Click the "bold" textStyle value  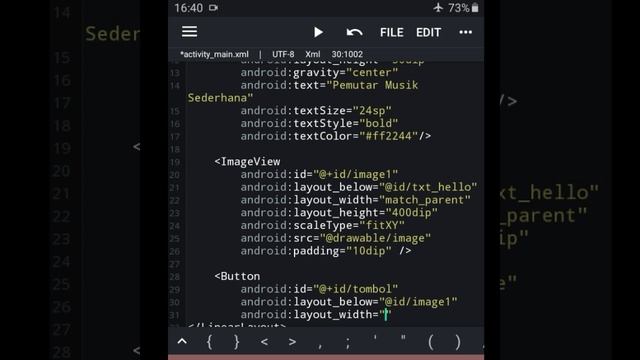click(378, 123)
